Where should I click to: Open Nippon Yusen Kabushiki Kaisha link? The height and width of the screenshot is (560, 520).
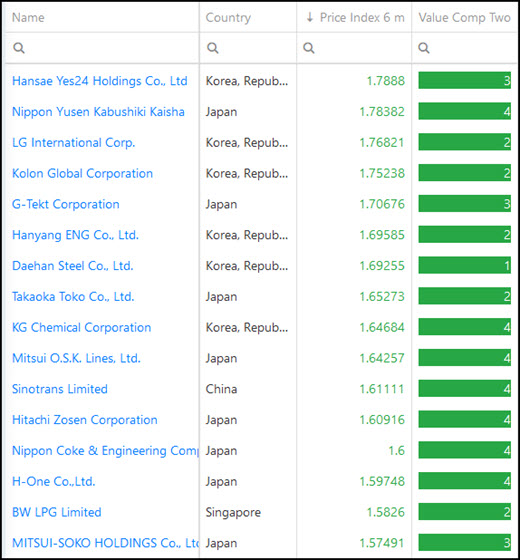pyautogui.click(x=98, y=112)
